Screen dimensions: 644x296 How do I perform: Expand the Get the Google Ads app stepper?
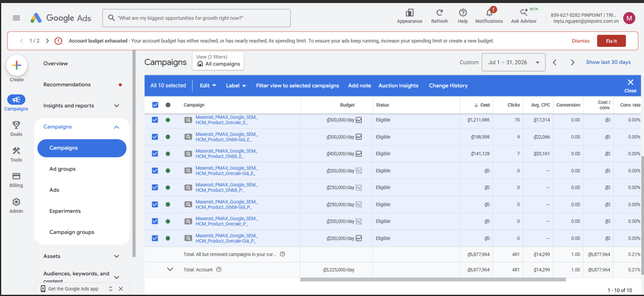tap(110, 289)
